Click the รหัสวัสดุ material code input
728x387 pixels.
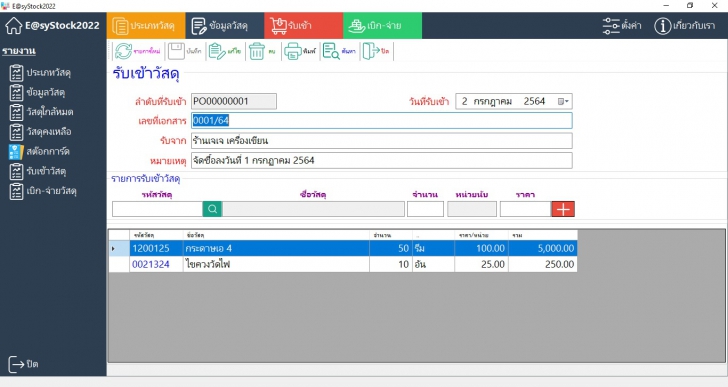[157, 209]
